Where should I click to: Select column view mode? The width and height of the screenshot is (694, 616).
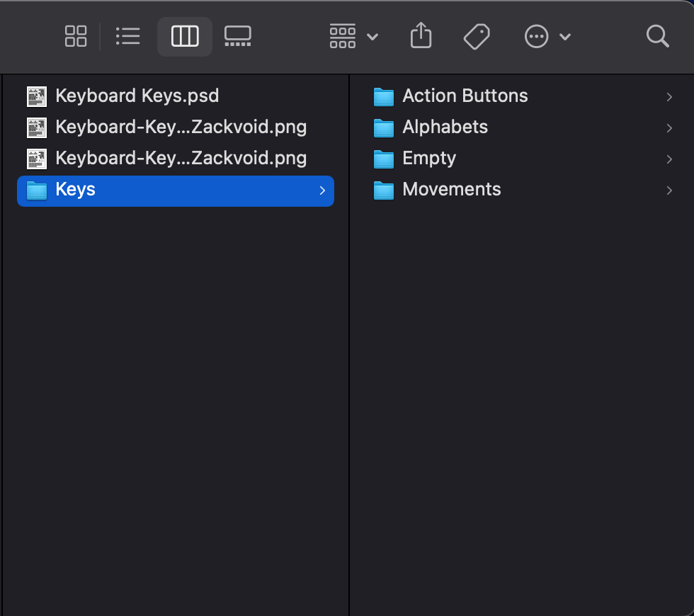point(185,36)
